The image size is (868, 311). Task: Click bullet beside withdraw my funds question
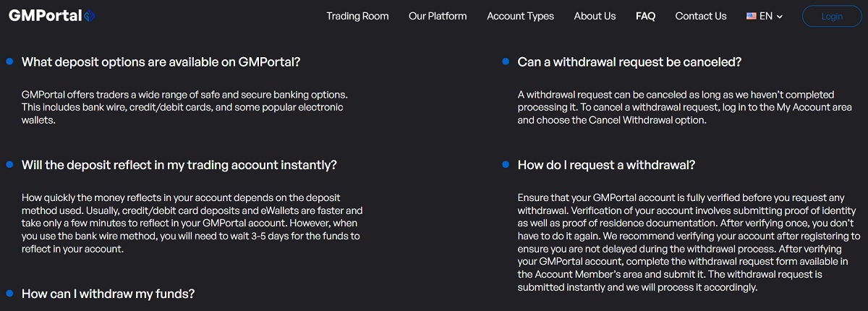9,293
